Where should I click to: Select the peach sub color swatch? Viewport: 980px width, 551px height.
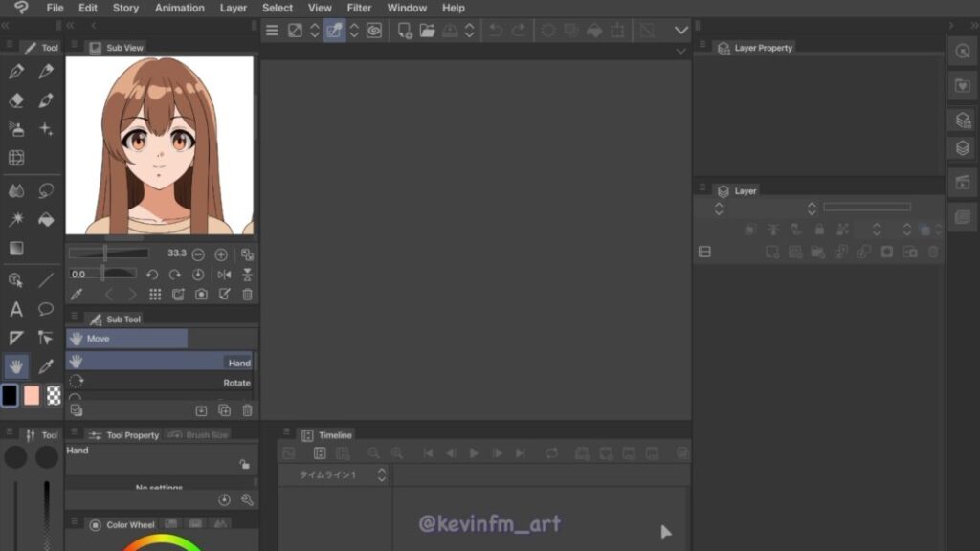32,395
